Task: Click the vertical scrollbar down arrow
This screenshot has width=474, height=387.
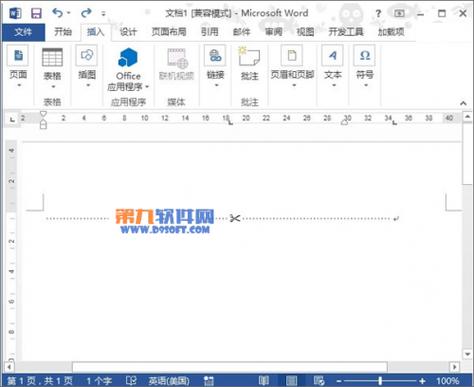Action: pos(467,354)
